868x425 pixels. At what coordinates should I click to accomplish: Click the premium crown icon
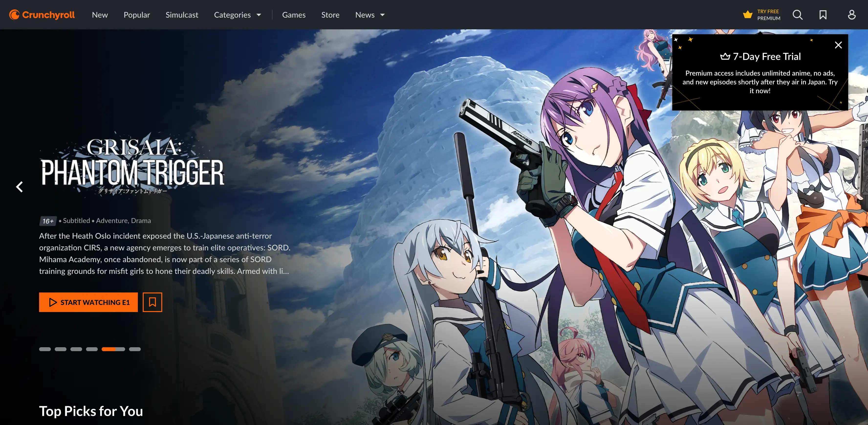coord(747,14)
